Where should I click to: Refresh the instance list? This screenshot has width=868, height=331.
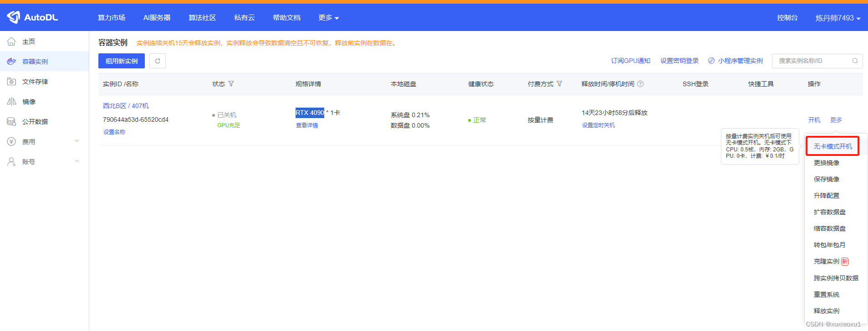[x=158, y=61]
